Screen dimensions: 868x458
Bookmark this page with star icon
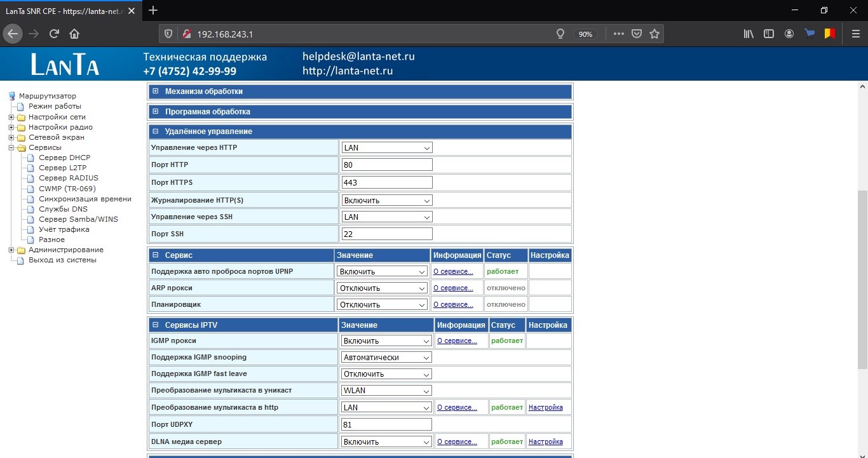[x=654, y=34]
